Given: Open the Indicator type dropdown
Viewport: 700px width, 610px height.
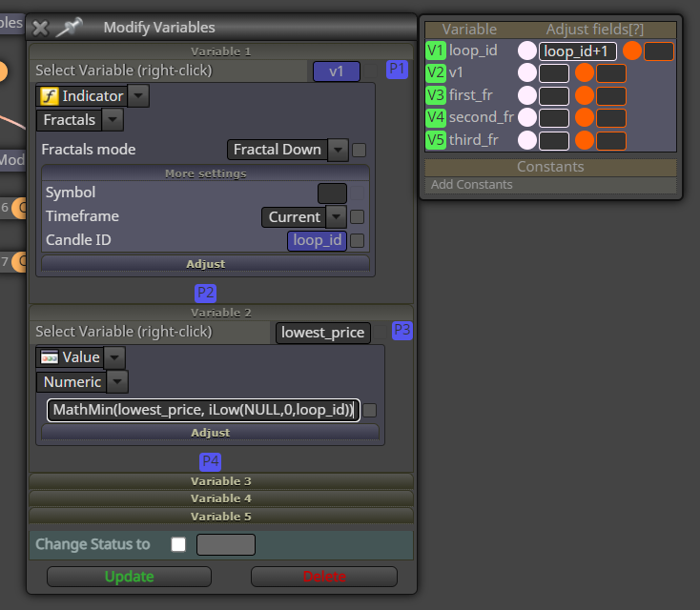Looking at the screenshot, I should [x=138, y=96].
